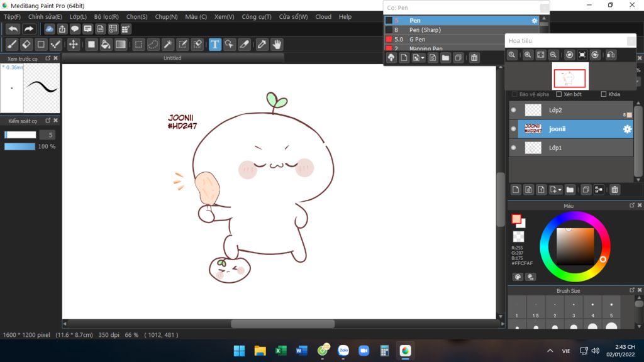Click trash icon in the brush panel
The image size is (644, 362).
[x=474, y=58]
